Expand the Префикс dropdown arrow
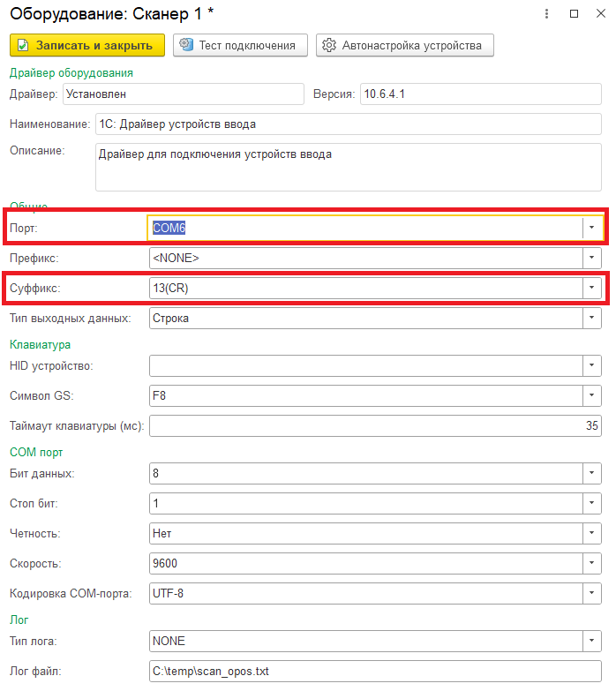This screenshot has width=616, height=691. (591, 258)
